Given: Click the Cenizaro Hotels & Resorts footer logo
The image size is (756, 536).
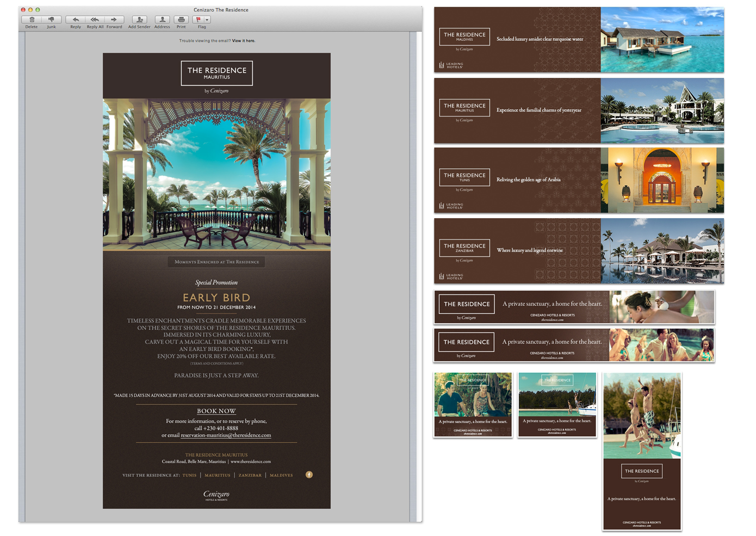Looking at the screenshot, I should tap(216, 495).
